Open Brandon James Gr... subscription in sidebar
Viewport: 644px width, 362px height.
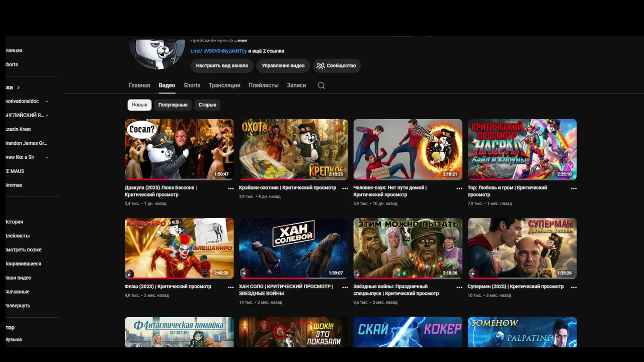pyautogui.click(x=27, y=143)
